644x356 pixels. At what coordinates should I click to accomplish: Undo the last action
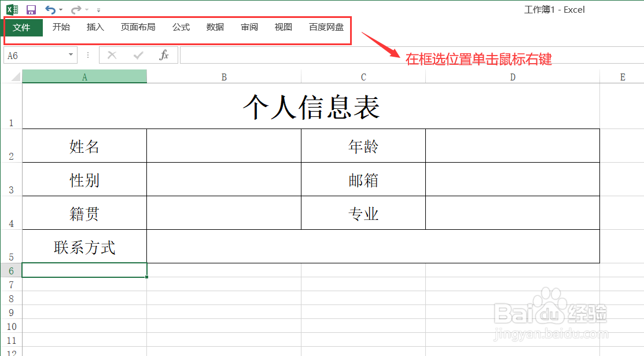(50, 9)
